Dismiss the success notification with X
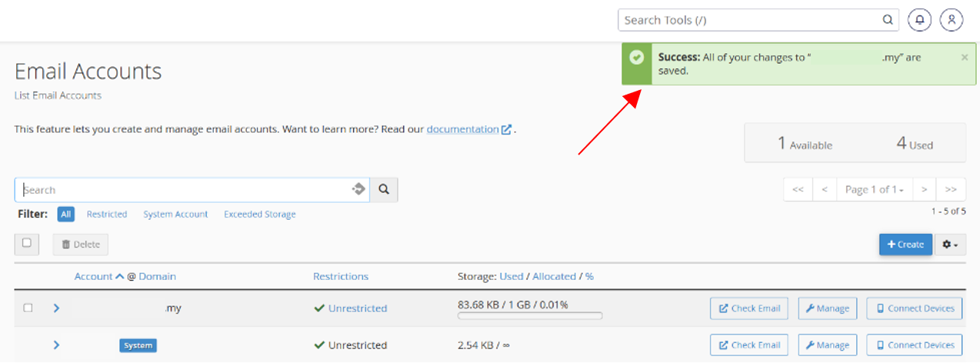The width and height of the screenshot is (980, 363). 965,57
